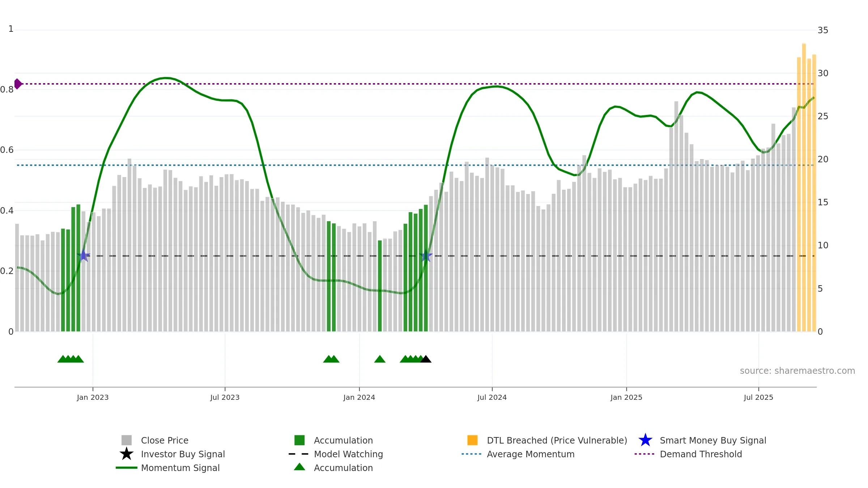Click the orange DTL Breached legend icon
868x488 pixels.
pos(472,440)
